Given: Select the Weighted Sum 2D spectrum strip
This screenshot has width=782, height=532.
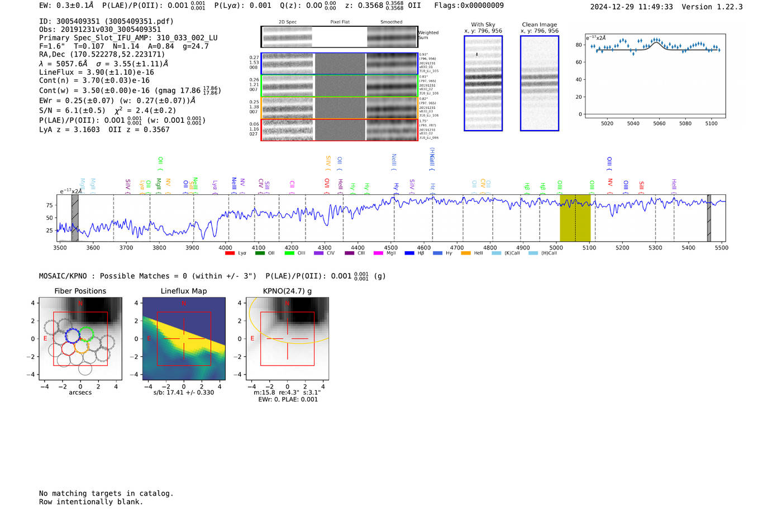Looking at the screenshot, I should pos(339,37).
